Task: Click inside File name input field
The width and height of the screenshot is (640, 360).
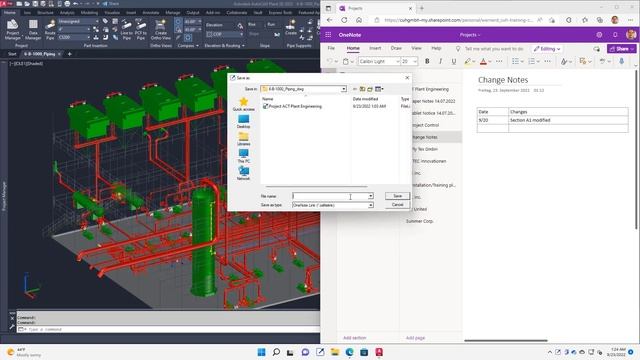Action: tap(330, 196)
